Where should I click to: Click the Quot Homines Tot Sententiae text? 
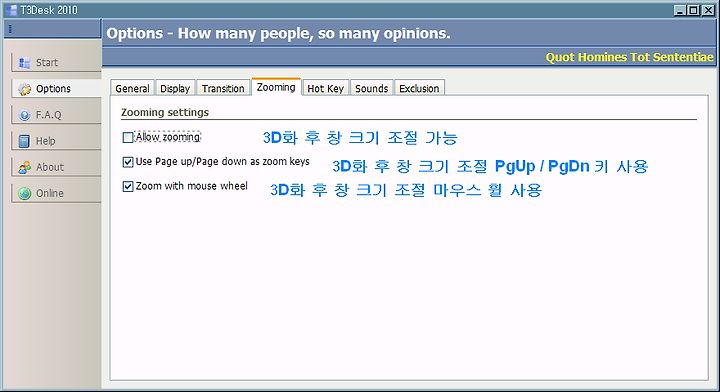(x=630, y=57)
